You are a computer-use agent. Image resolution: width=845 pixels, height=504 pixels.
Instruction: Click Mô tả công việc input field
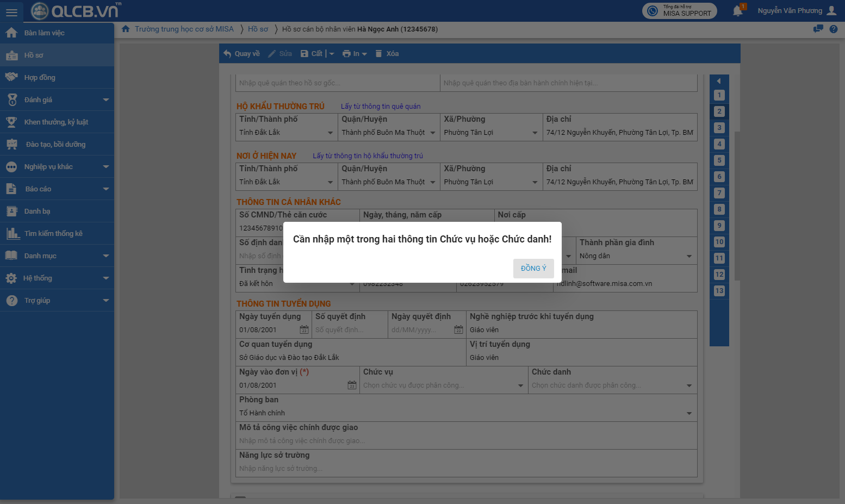tap(466, 441)
